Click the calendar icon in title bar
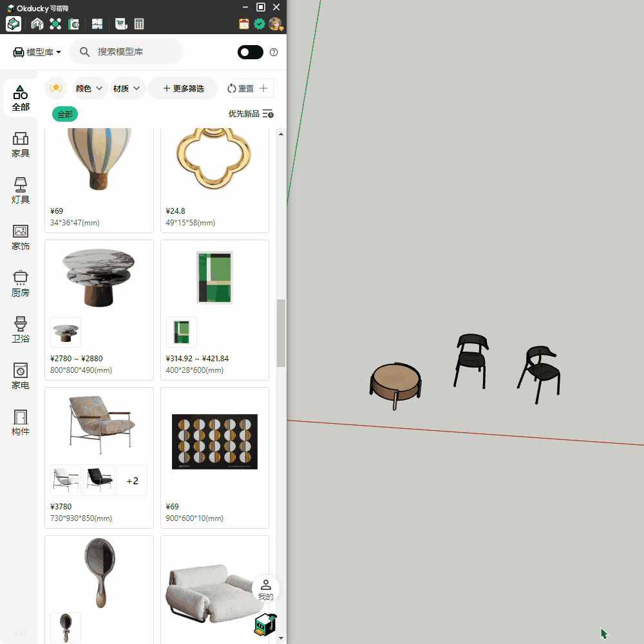 tap(244, 24)
